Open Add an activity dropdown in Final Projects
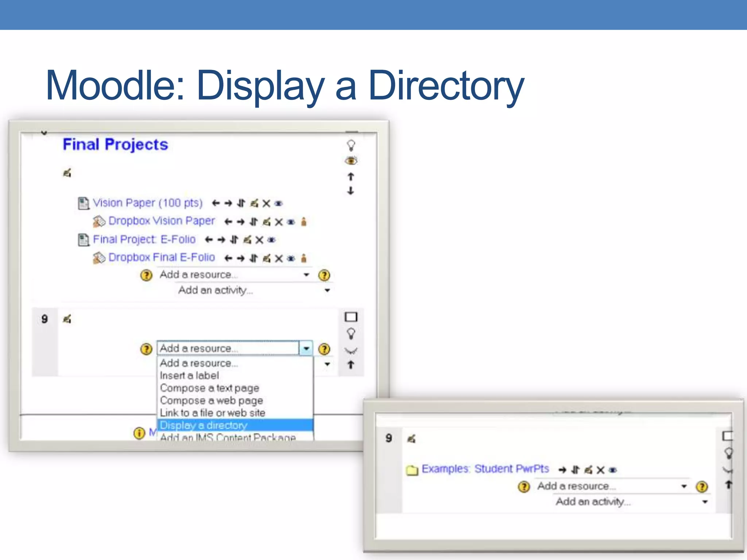The width and height of the screenshot is (747, 560). [x=254, y=290]
